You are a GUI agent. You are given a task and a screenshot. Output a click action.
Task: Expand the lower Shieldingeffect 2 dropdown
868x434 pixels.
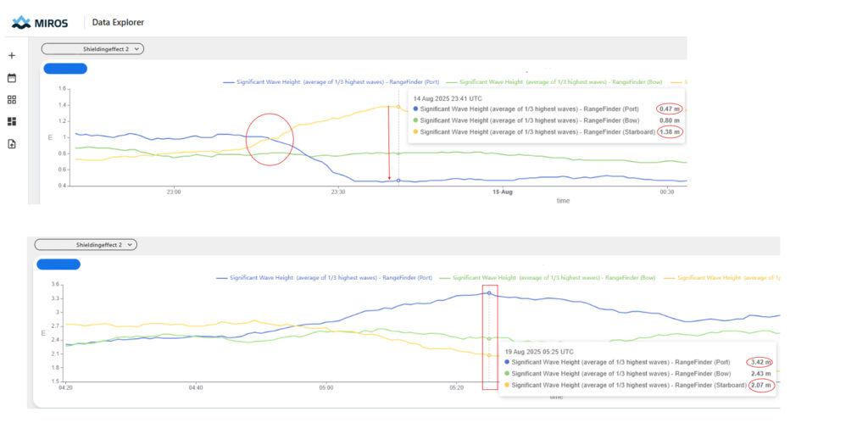point(86,245)
